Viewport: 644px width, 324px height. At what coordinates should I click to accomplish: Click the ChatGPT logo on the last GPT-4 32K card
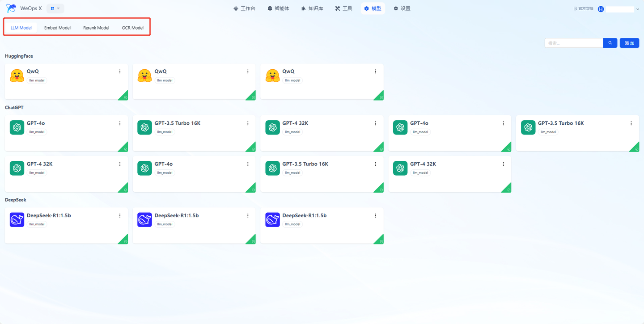click(x=400, y=168)
